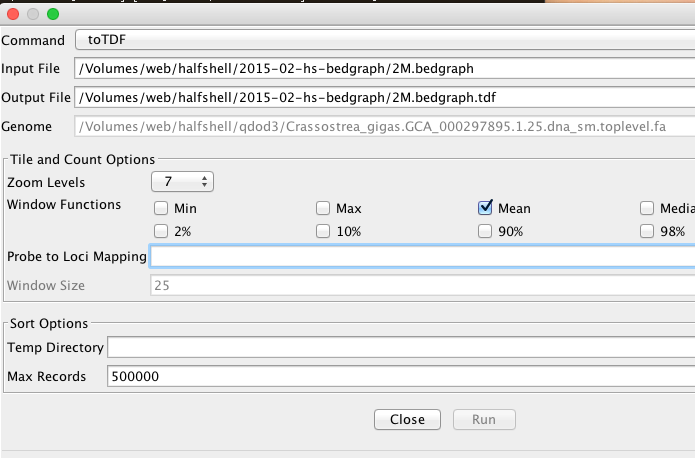
Task: Click the Close button
Action: [407, 419]
